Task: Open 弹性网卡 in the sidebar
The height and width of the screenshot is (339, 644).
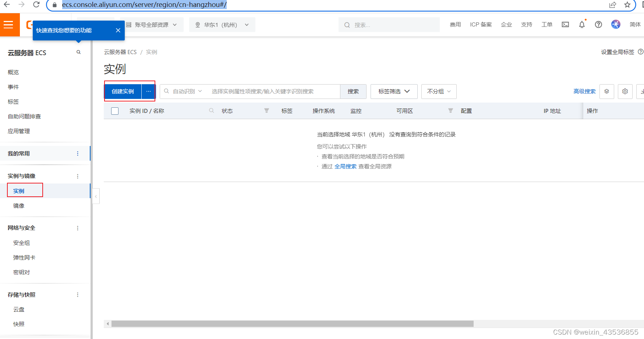Action: (x=24, y=257)
